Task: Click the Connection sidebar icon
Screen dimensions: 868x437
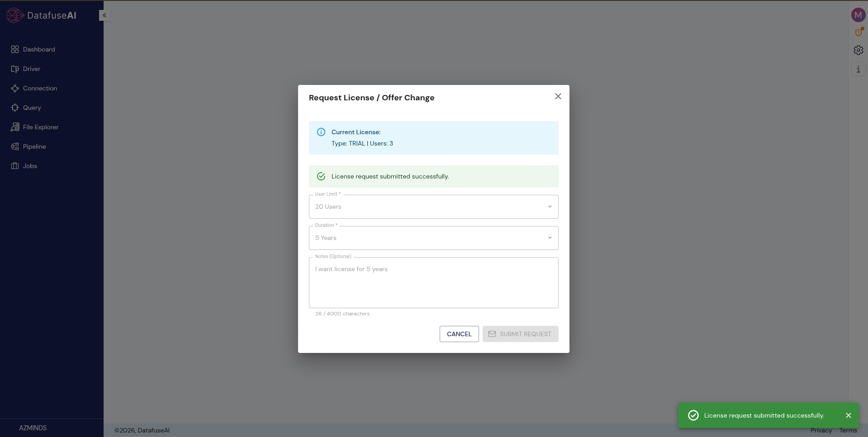Action: (x=15, y=88)
